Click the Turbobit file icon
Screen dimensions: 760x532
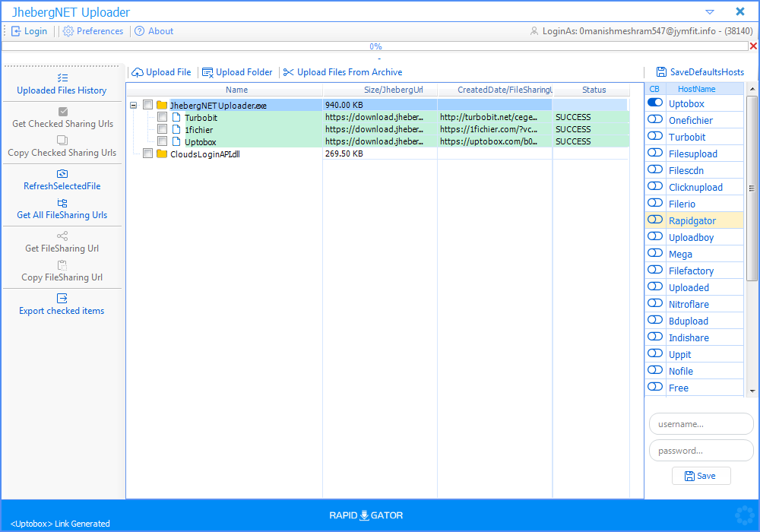176,117
